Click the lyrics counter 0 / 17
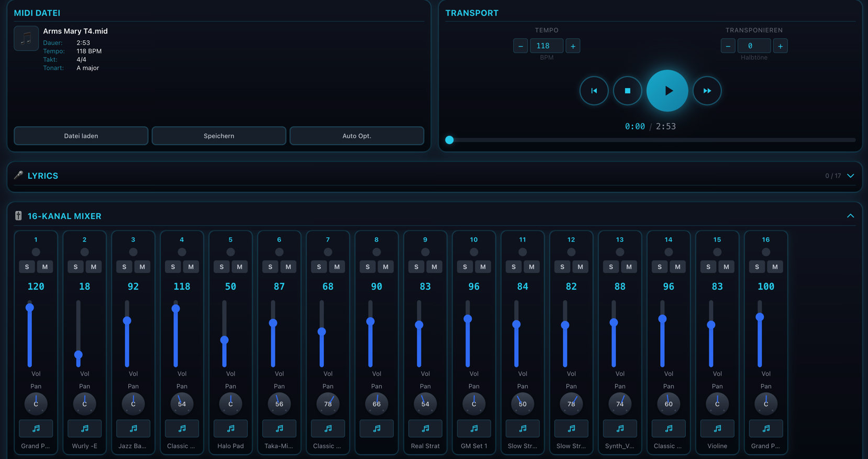868x459 pixels. tap(833, 176)
